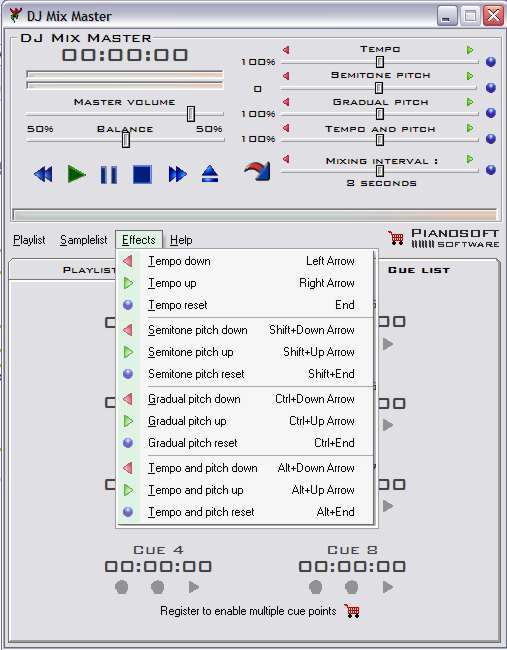
Task: Reset mixing interval with the blue ball beside its slider
Action: [x=491, y=170]
